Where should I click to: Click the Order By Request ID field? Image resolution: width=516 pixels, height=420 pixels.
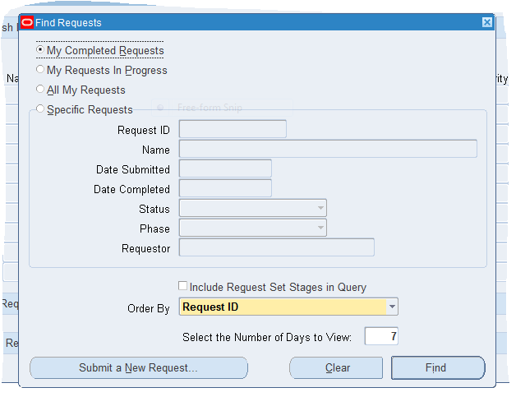pos(282,307)
